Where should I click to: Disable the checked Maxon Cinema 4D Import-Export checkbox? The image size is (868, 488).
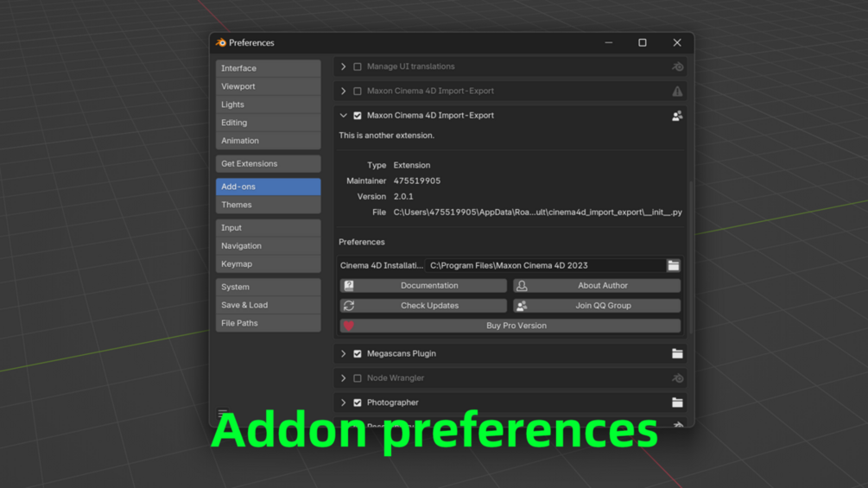(358, 116)
